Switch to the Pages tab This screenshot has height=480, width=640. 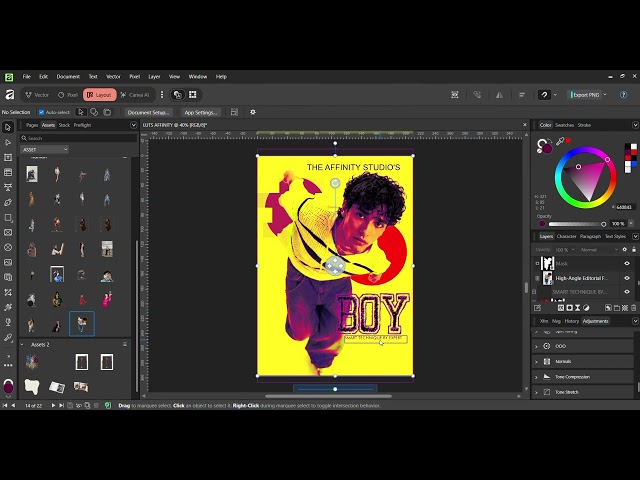[32, 125]
